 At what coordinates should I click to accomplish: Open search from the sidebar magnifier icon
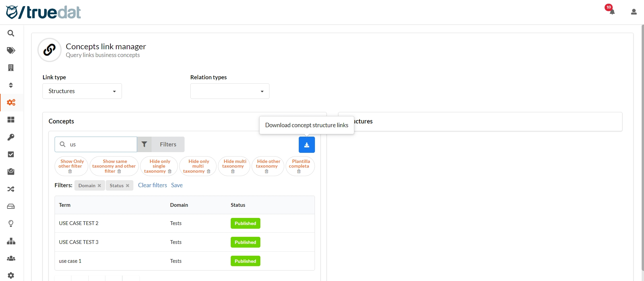click(x=11, y=33)
